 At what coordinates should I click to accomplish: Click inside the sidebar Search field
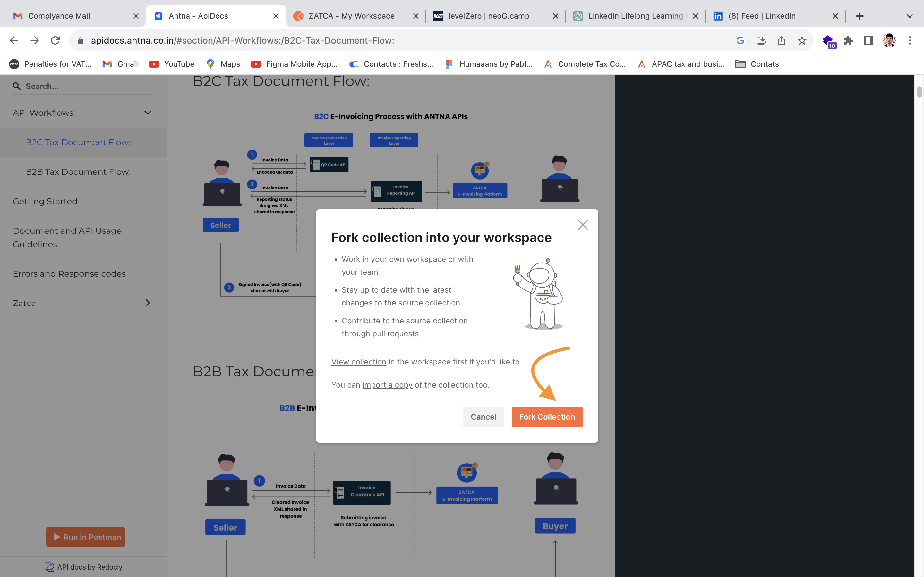(x=57, y=86)
